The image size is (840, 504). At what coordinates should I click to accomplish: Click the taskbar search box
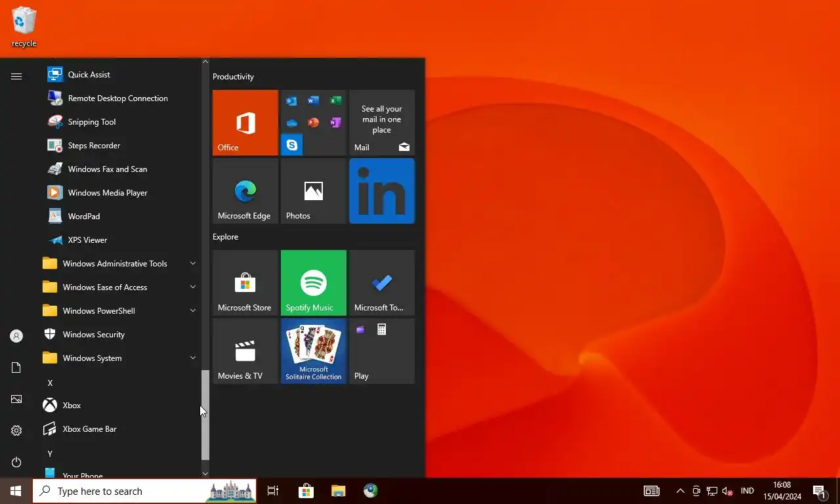coord(144,491)
